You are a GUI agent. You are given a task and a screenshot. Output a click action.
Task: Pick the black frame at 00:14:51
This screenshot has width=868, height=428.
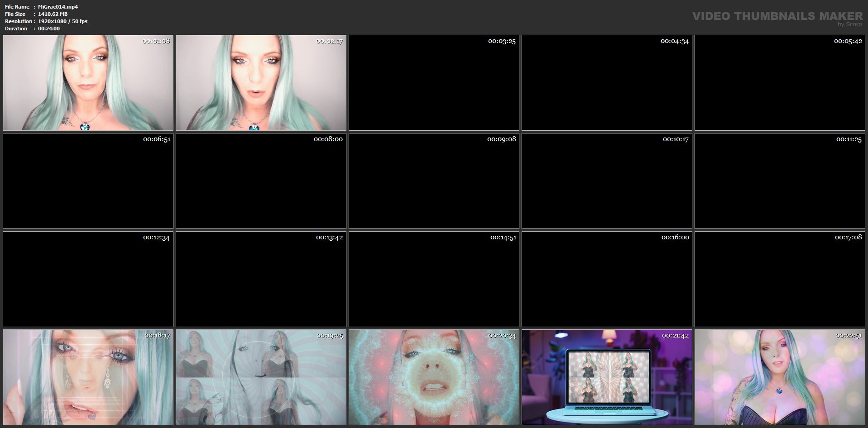click(x=434, y=279)
